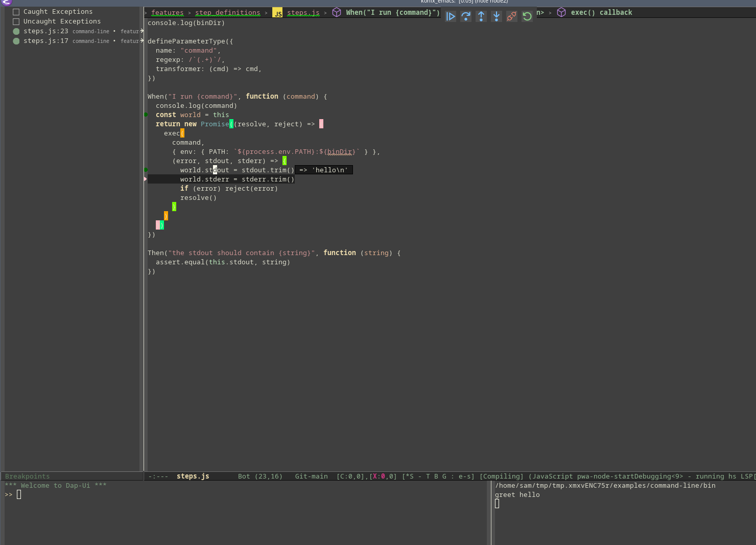Screen dimensions: 756x545
Task: Enable the Uncaught Exceptions checkbox
Action: [x=16, y=21]
